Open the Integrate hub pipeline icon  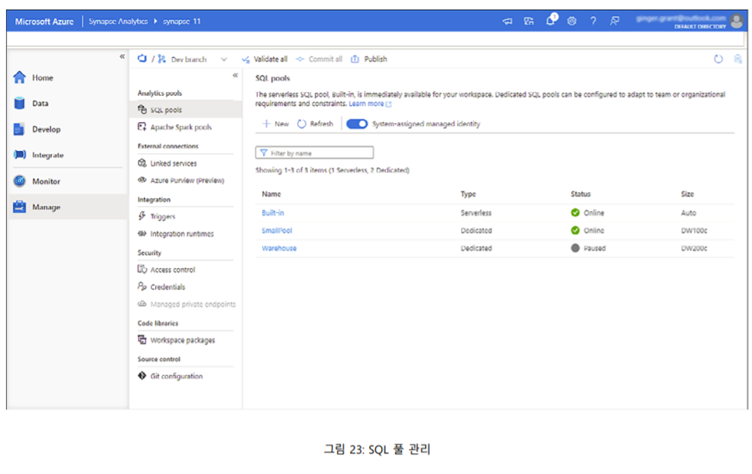pyautogui.click(x=20, y=154)
